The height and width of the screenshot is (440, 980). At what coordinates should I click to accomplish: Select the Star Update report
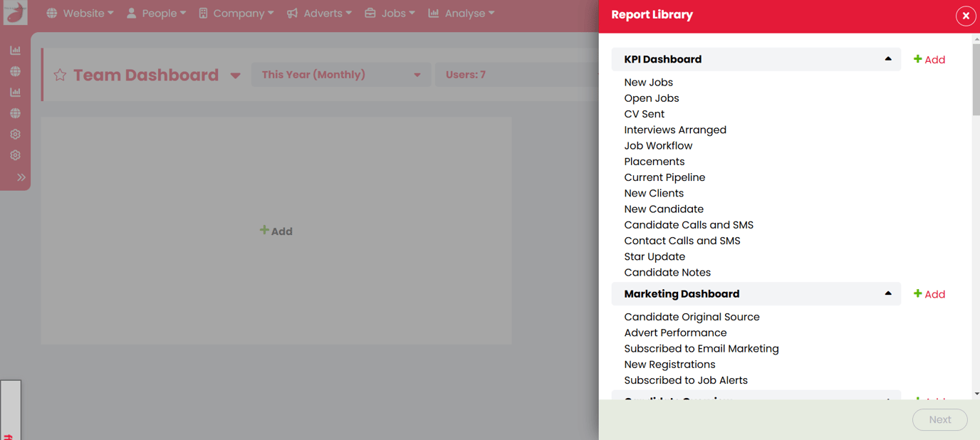pos(655,256)
